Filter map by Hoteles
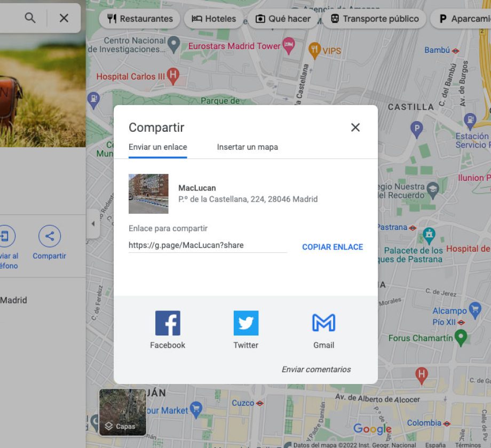 (213, 19)
